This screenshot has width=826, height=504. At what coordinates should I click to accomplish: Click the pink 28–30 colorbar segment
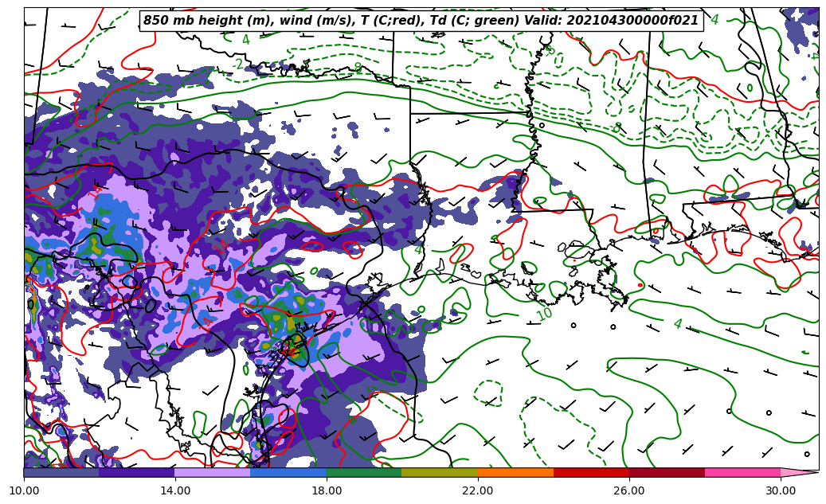pos(742,472)
